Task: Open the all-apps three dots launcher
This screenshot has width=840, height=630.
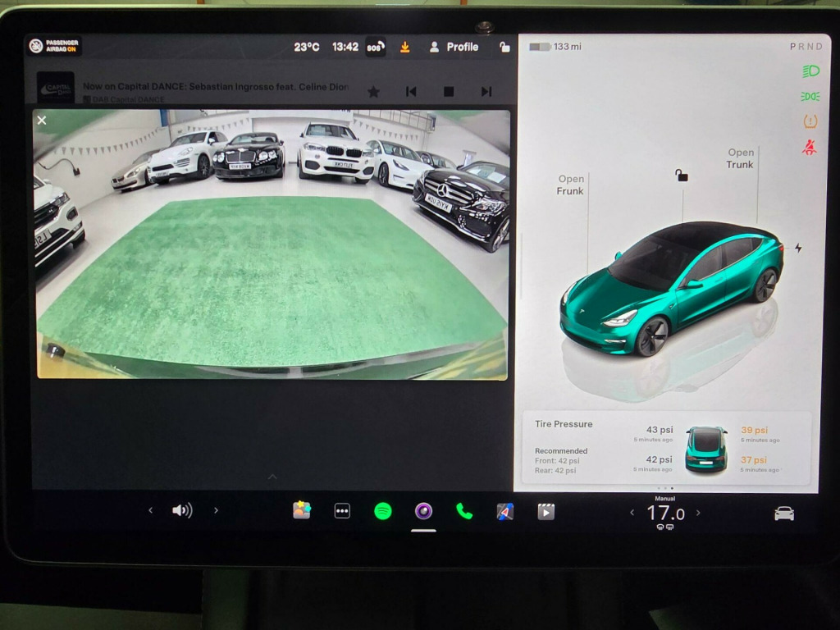Action: click(342, 511)
